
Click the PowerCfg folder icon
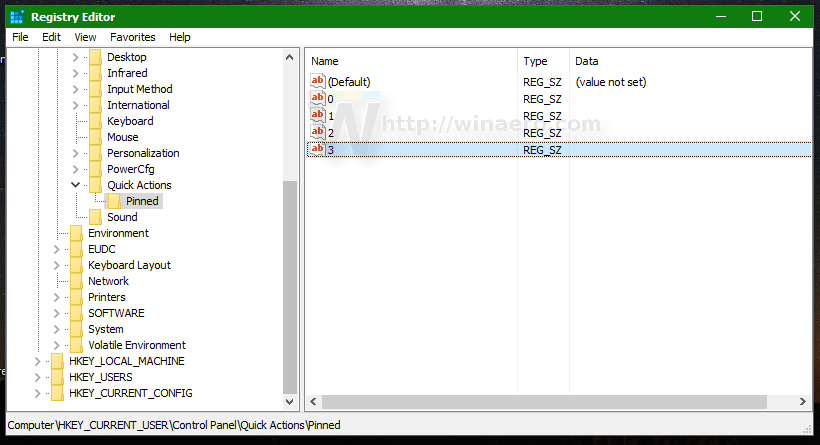tap(95, 169)
